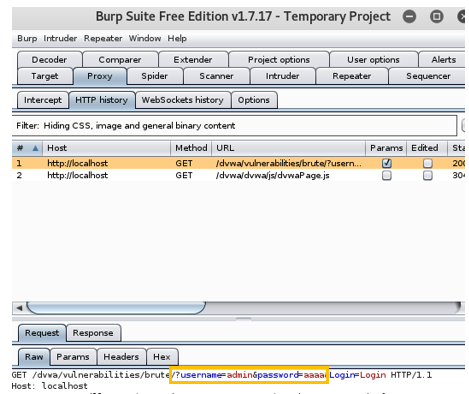The image size is (469, 394).
Task: Open the Intercept sub-tab
Action: click(x=43, y=100)
